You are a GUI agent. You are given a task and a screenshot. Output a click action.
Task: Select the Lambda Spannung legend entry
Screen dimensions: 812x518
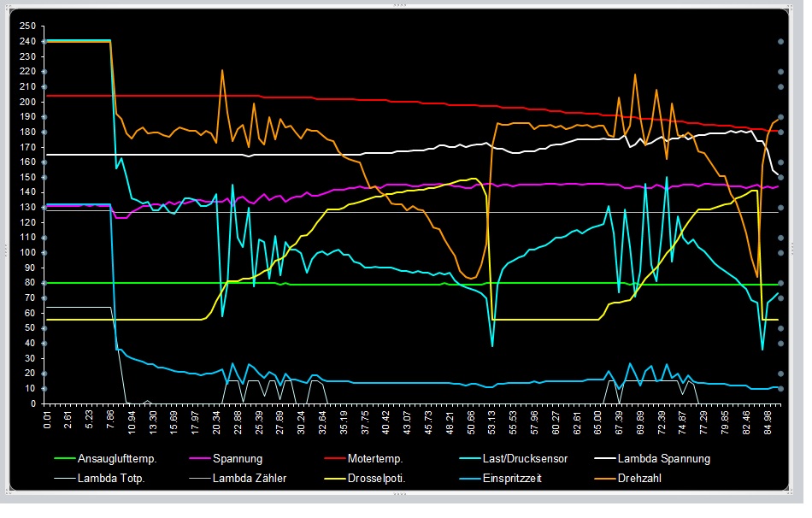pos(664,459)
